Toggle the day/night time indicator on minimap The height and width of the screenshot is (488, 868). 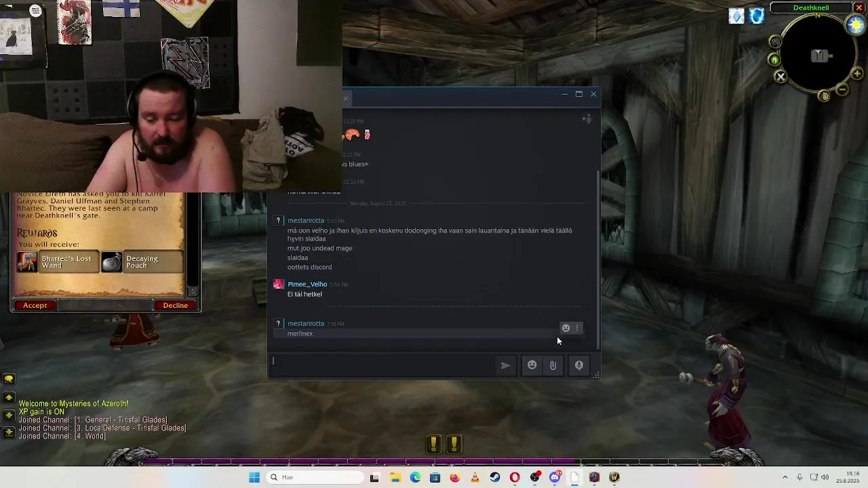856,24
